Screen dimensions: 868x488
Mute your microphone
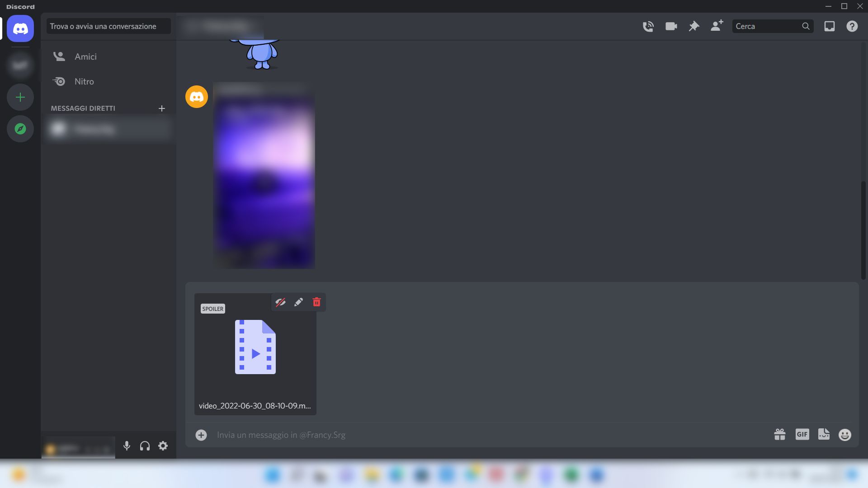[x=127, y=446]
